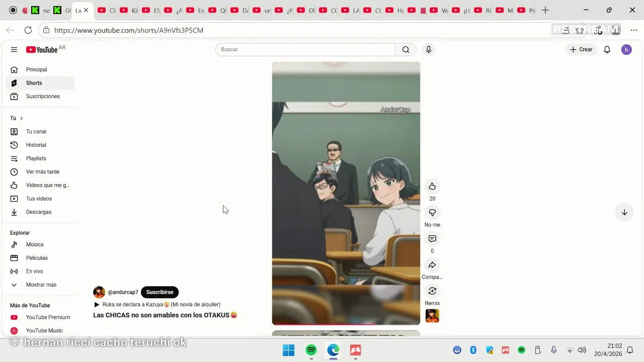The width and height of the screenshot is (644, 362).
Task: Open Suscripciones in the sidebar
Action: pos(40,97)
